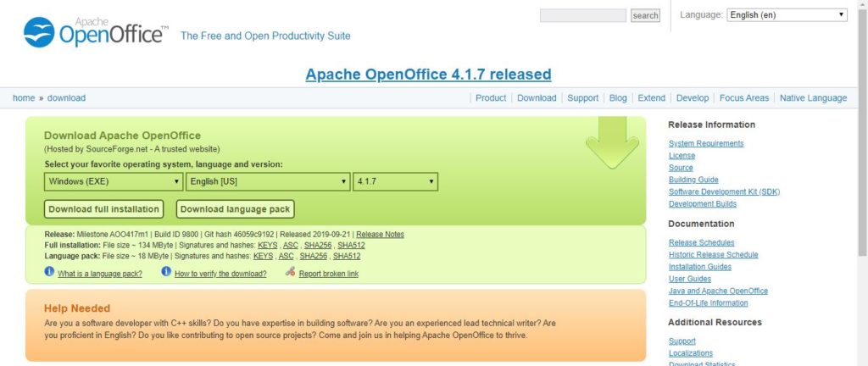Image resolution: width=868 pixels, height=366 pixels.
Task: Open SHA512 link in Full installation row
Action: 352,246
